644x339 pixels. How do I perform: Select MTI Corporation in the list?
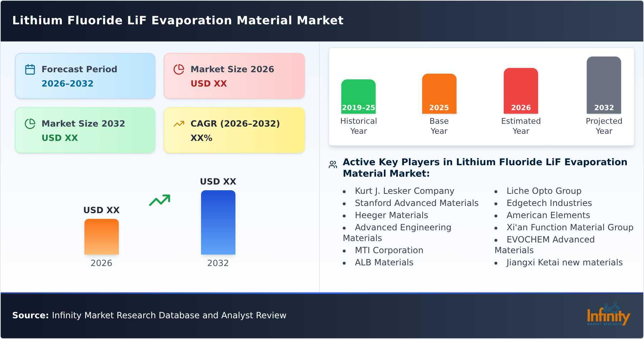coord(389,250)
